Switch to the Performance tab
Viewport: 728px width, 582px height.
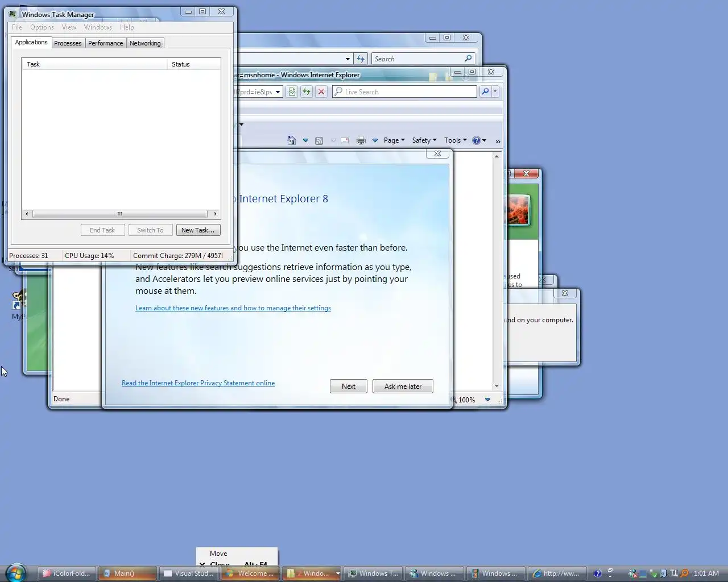pyautogui.click(x=105, y=43)
